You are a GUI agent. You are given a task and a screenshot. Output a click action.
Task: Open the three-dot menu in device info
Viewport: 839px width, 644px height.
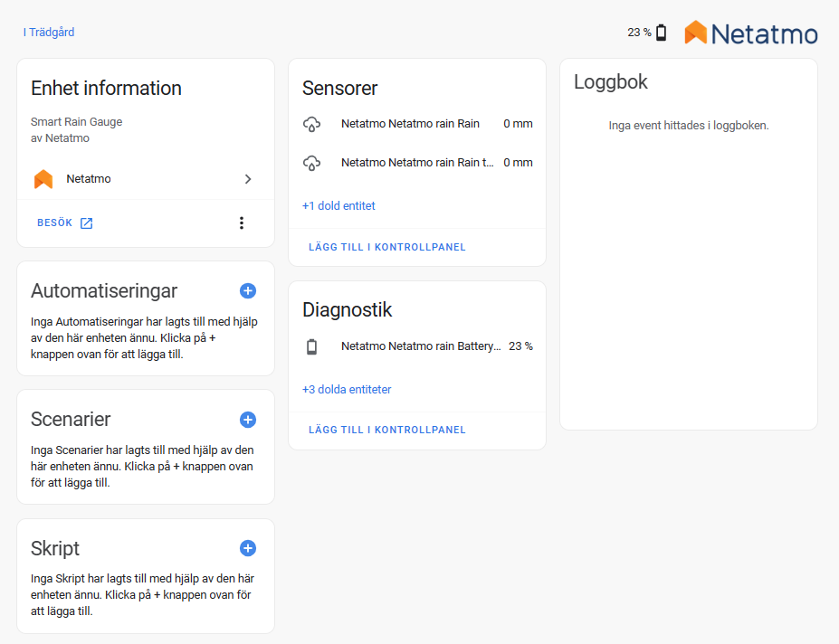pos(242,223)
